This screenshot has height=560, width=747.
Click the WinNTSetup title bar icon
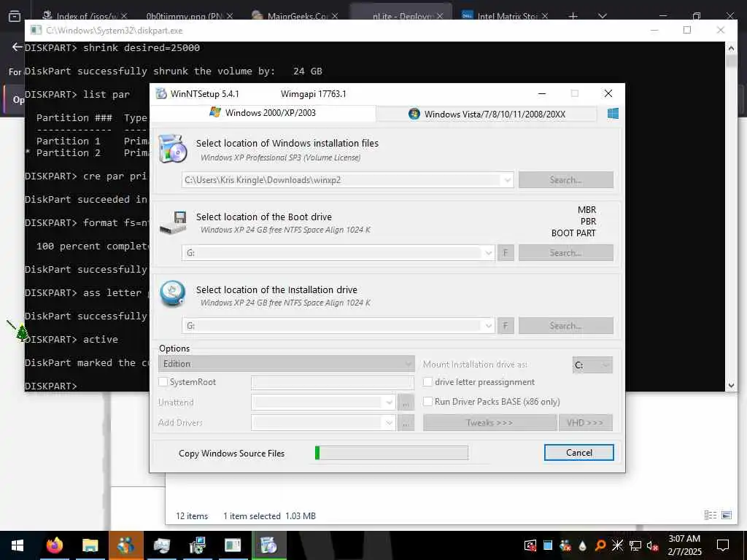coord(161,93)
